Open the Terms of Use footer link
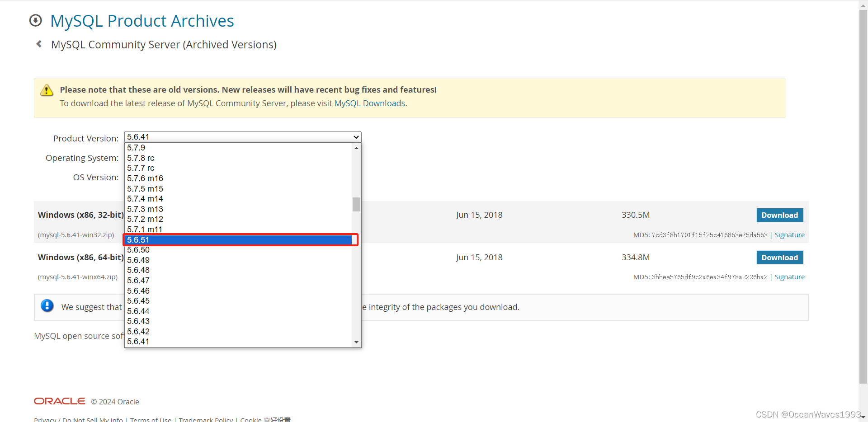 pyautogui.click(x=151, y=420)
